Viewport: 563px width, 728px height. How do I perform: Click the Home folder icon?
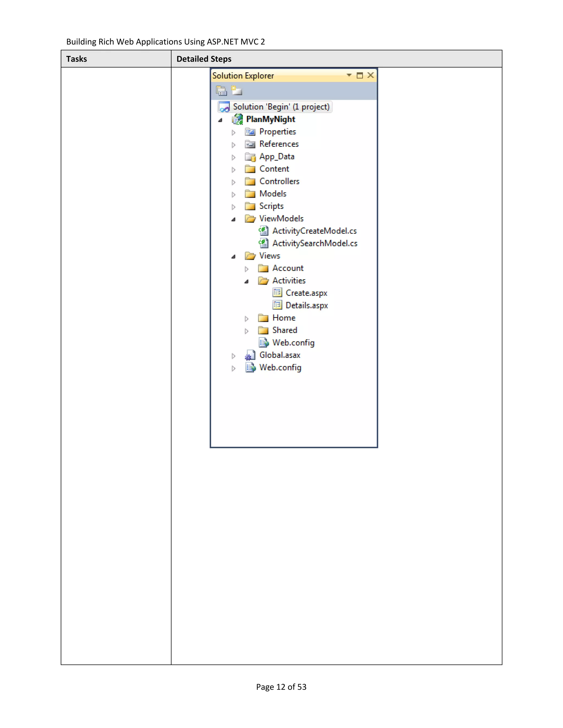click(263, 318)
